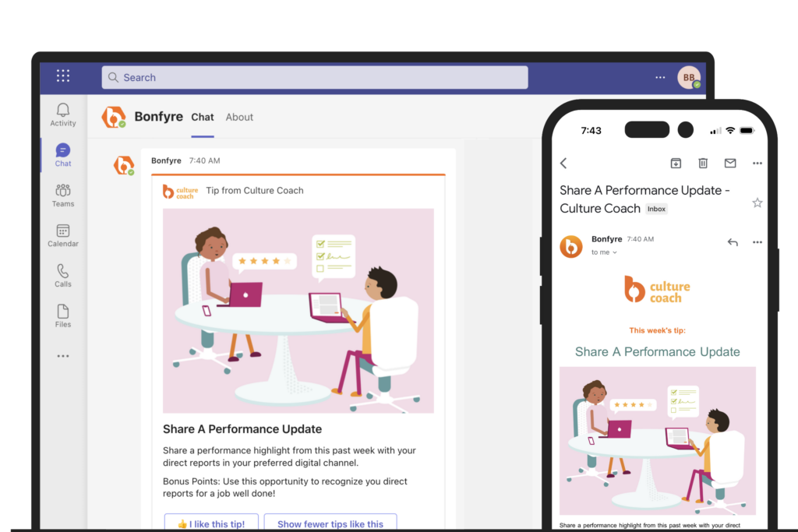Click 'I like this tip!' button
This screenshot has width=798, height=532.
point(211,523)
